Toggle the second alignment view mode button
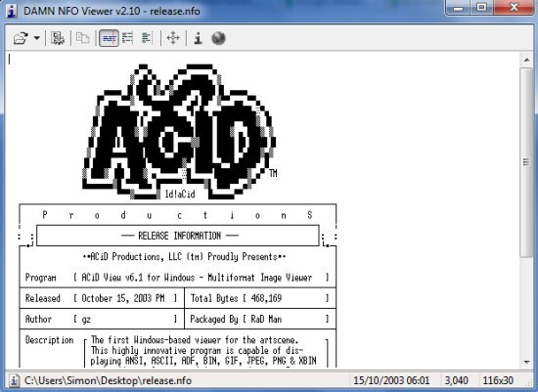Screen dimensions: 538x392 (x=127, y=38)
